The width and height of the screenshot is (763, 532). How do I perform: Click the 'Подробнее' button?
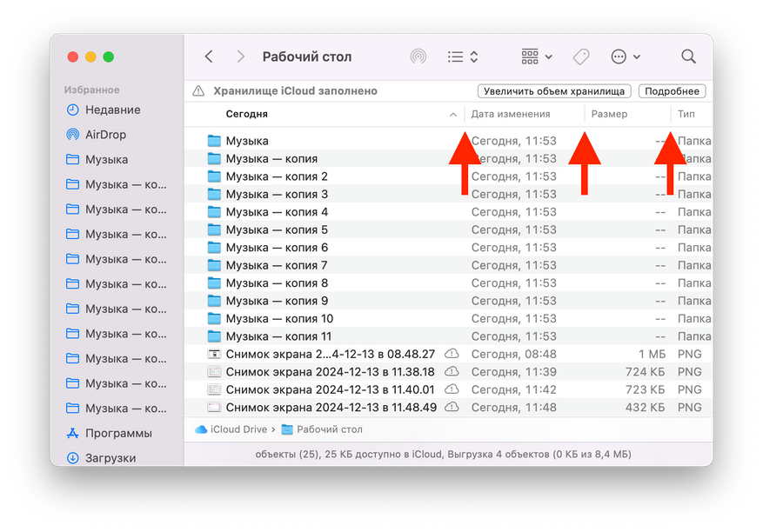tap(672, 91)
